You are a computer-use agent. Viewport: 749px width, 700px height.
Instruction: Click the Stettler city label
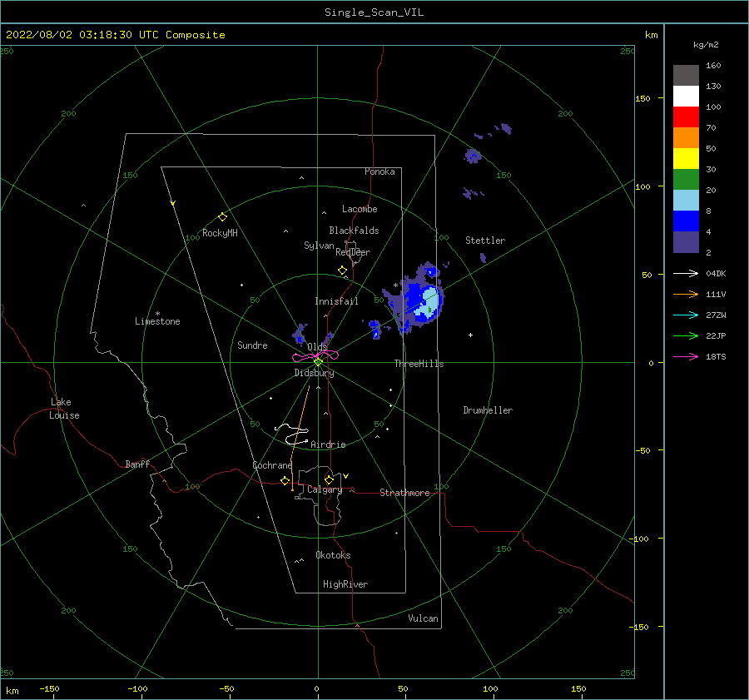coord(485,241)
